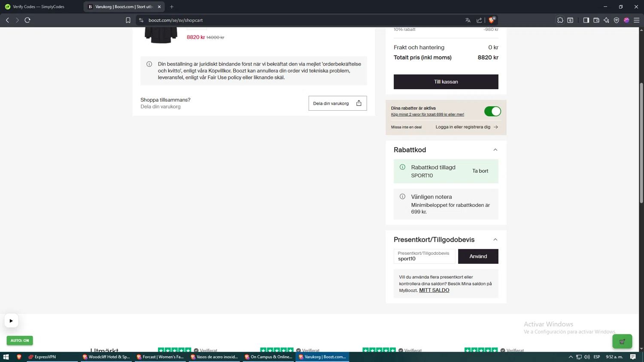Click Köp minst 2 varor deal link

(x=428, y=115)
